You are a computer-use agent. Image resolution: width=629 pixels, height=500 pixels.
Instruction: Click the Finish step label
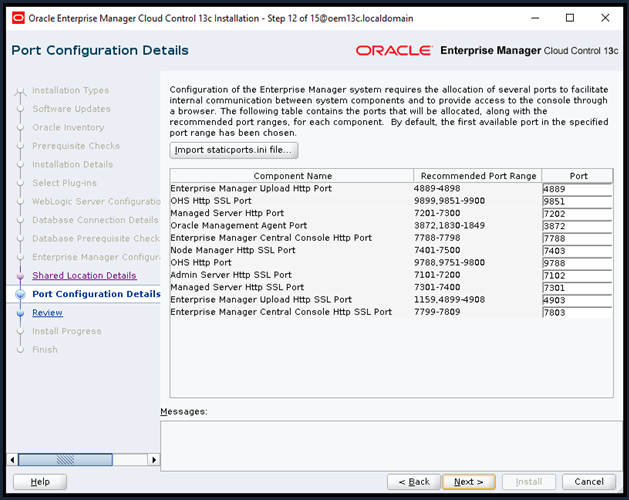[45, 350]
